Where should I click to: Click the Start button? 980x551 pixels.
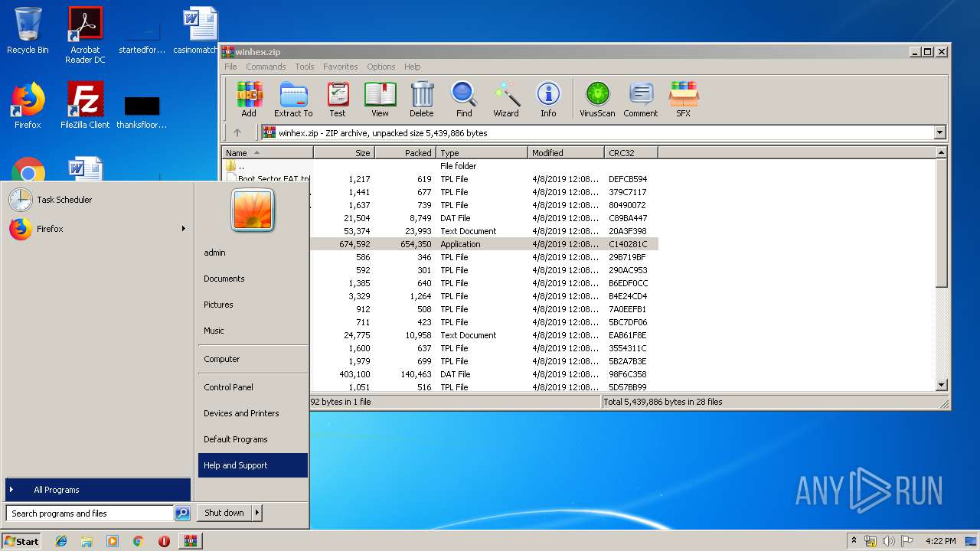[x=21, y=541]
